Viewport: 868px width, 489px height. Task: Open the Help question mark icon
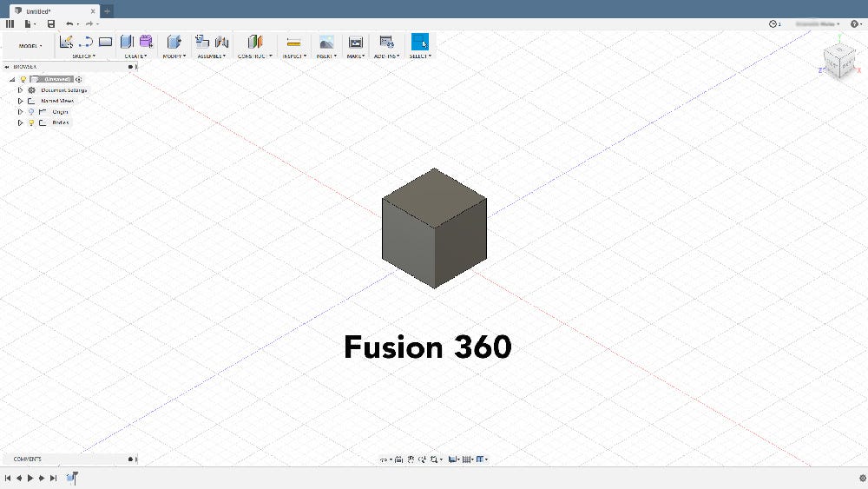(854, 23)
